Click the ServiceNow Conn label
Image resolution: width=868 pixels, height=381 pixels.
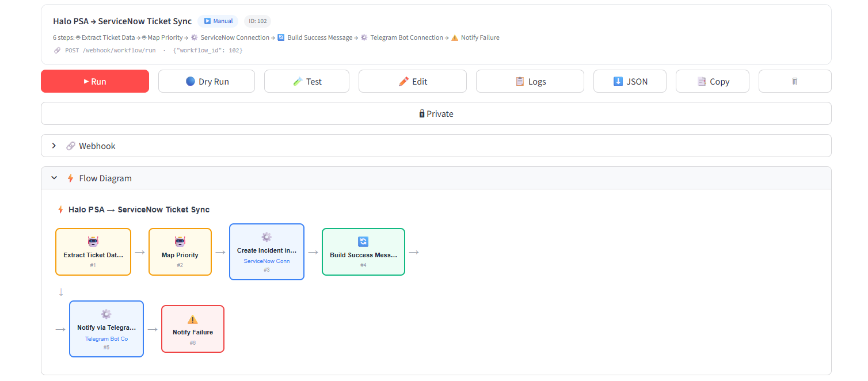click(x=267, y=261)
